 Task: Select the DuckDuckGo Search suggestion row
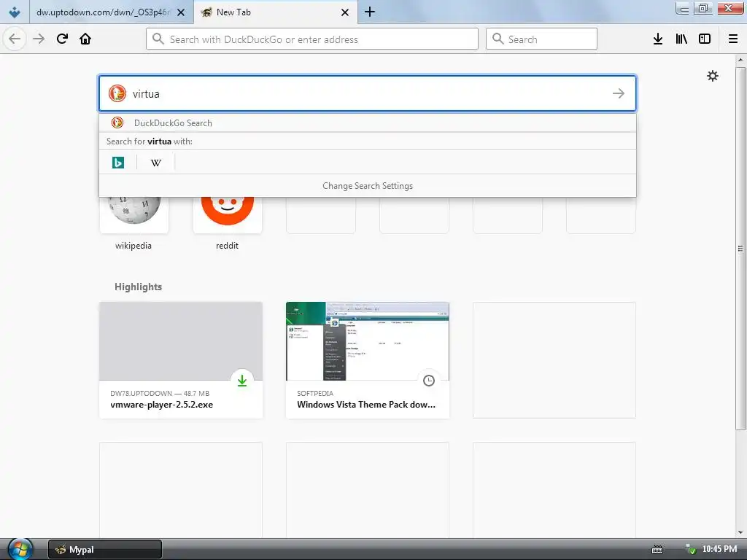pyautogui.click(x=368, y=122)
